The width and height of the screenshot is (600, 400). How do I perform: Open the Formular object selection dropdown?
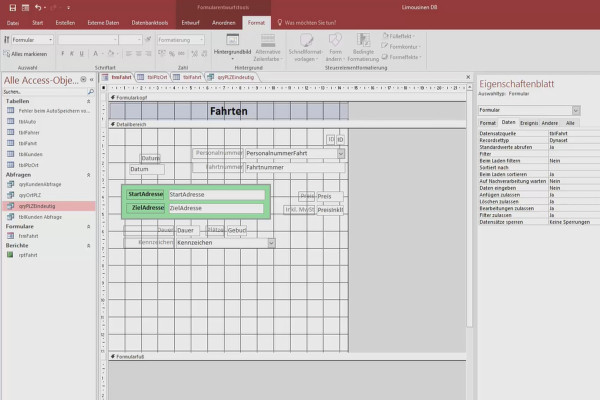coord(32,40)
